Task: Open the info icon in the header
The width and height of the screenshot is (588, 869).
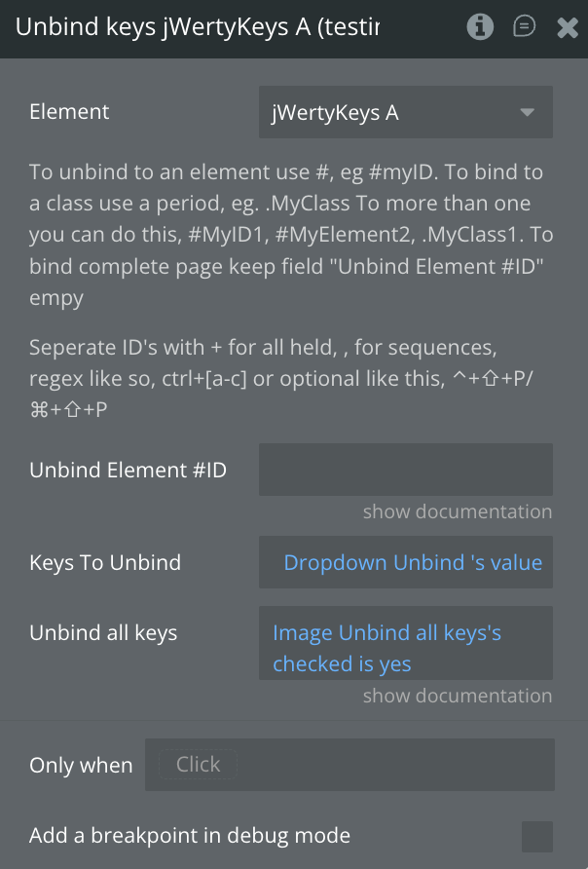Action: click(480, 27)
